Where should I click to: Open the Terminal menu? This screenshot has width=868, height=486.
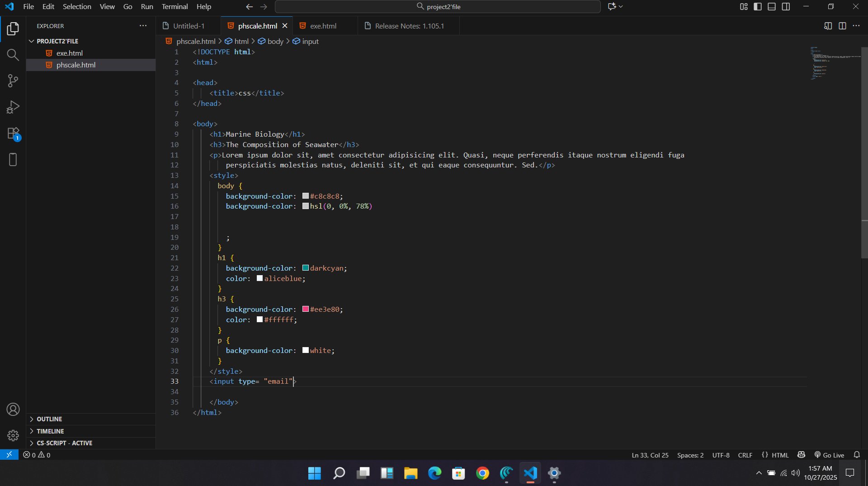tap(175, 6)
